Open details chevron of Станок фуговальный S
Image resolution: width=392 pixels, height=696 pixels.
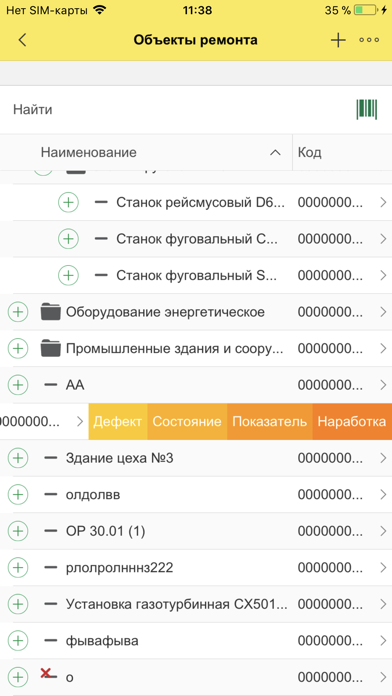point(384,275)
